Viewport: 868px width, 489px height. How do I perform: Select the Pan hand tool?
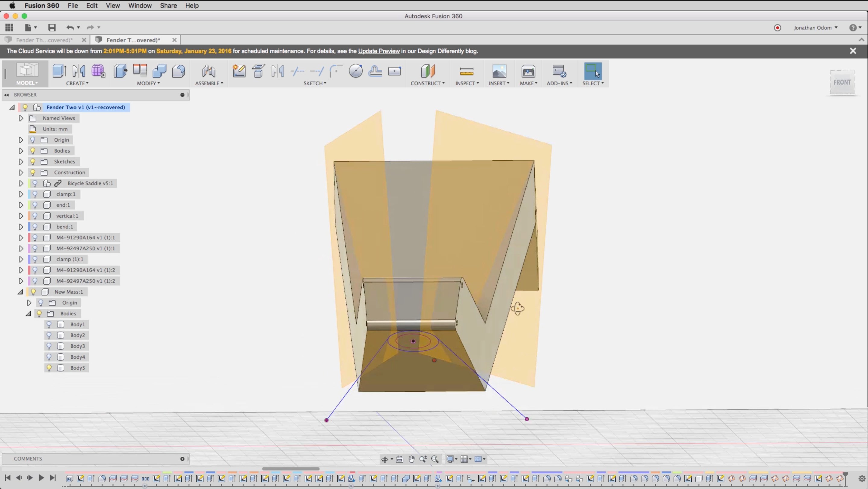411,459
